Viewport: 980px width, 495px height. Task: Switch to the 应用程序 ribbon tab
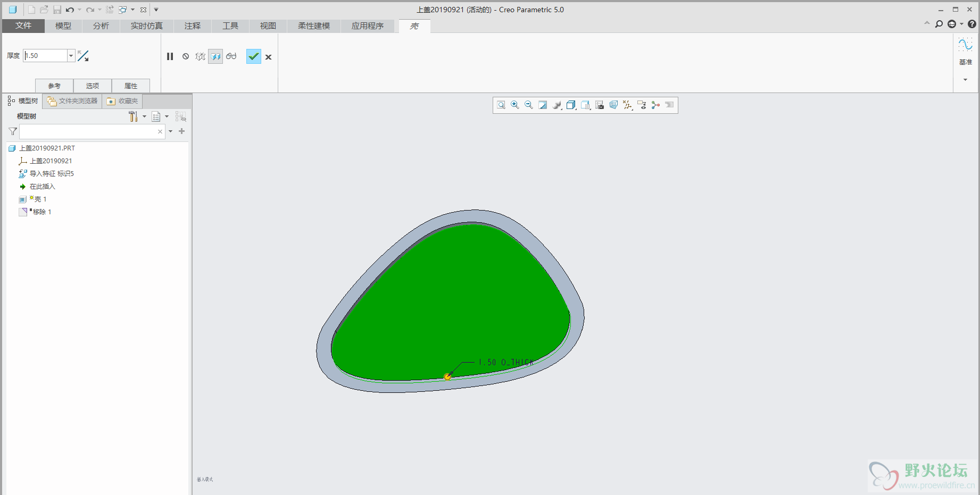368,26
